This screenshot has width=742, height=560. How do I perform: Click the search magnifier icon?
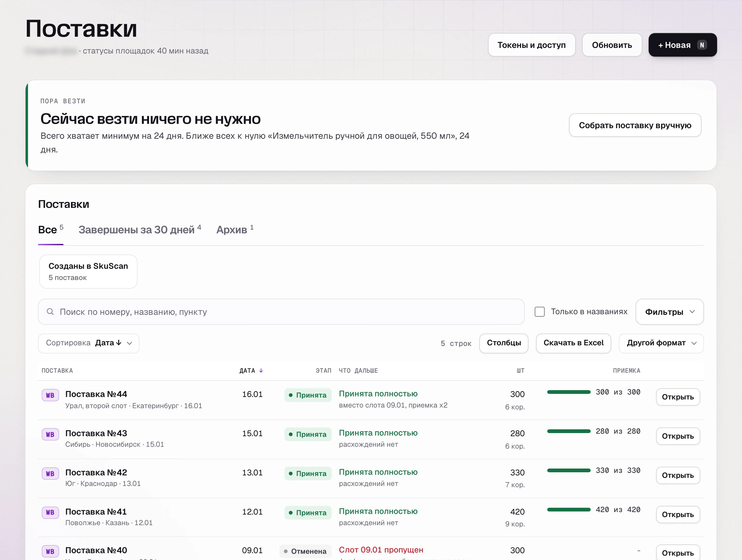tap(50, 312)
